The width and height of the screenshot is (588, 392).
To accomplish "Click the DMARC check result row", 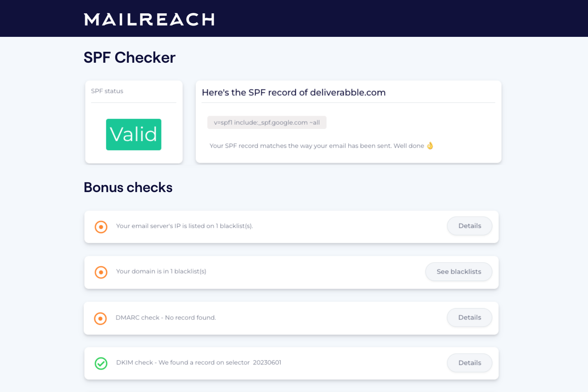I will click(x=165, y=318).
